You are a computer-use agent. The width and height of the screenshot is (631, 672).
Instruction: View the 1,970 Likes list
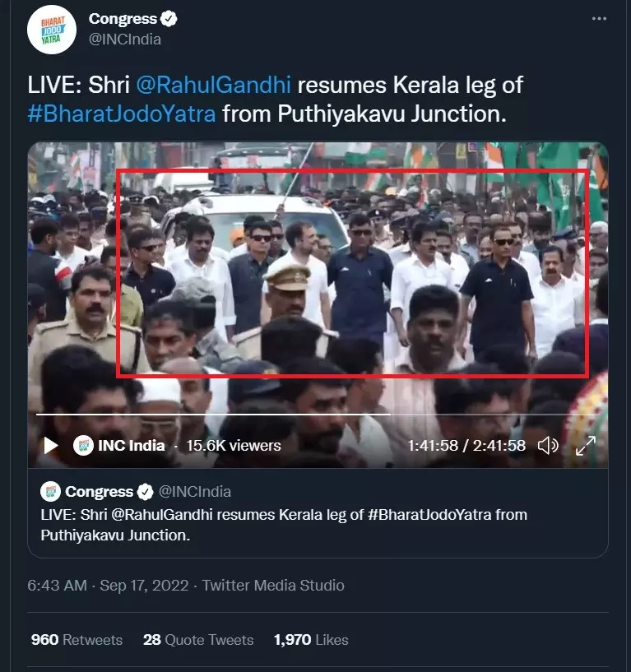click(310, 640)
